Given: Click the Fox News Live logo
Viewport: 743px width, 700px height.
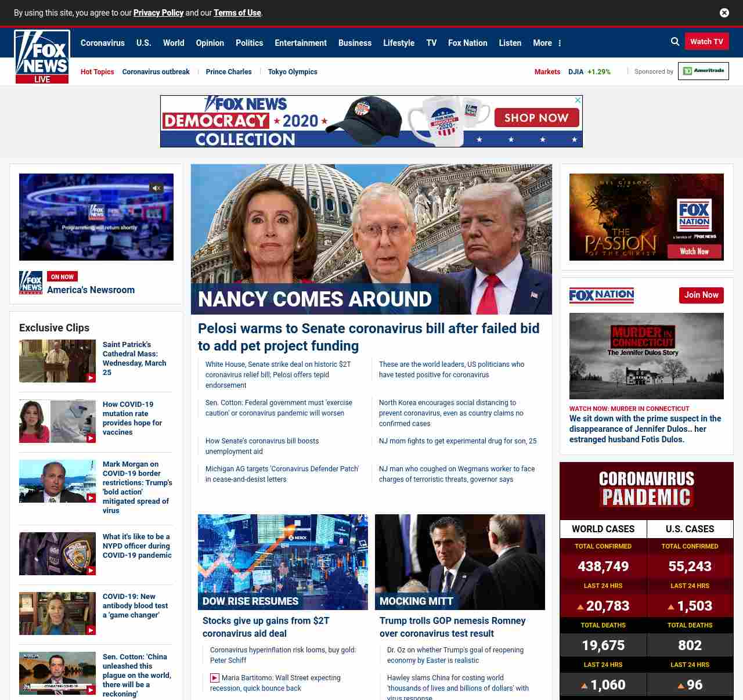Looking at the screenshot, I should (42, 57).
